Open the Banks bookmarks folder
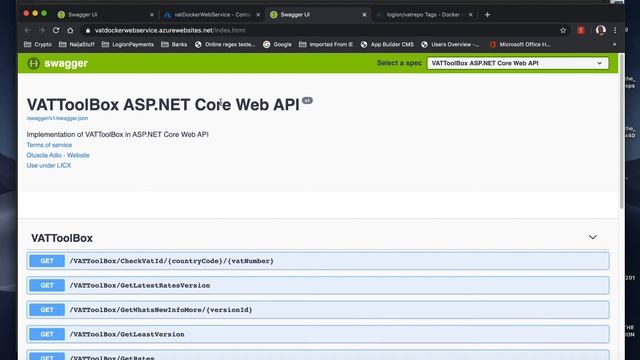Image resolution: width=640 pixels, height=360 pixels. pos(174,44)
